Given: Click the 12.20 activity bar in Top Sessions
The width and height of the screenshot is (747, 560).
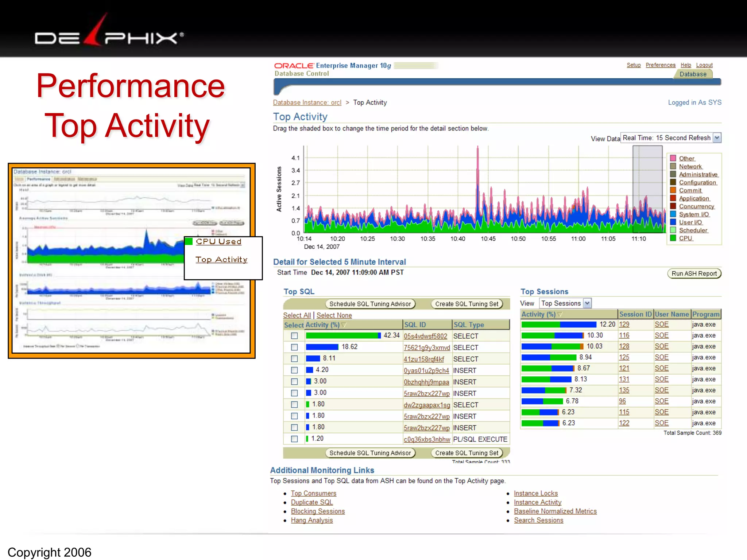Looking at the screenshot, I should coord(559,324).
